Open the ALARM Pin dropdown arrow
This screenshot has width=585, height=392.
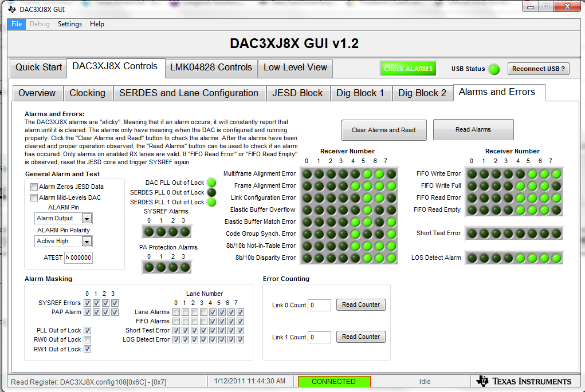click(87, 219)
